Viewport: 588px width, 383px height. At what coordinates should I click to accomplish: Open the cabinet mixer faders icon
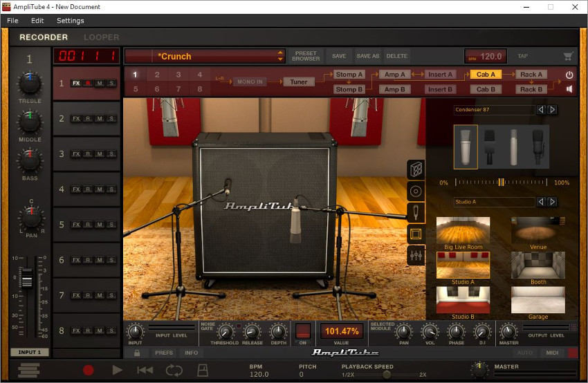[x=416, y=256]
